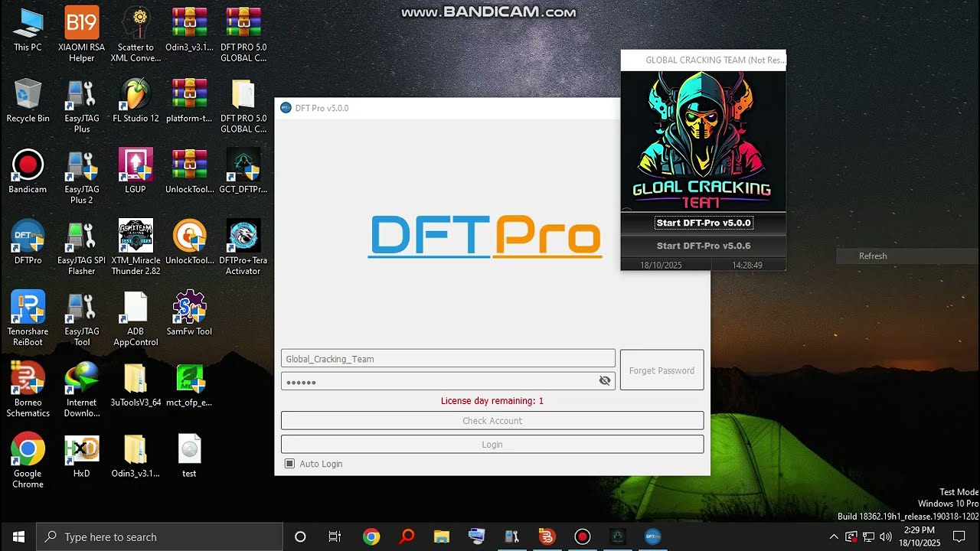
Task: Click the taskbar search box
Action: [x=160, y=536]
